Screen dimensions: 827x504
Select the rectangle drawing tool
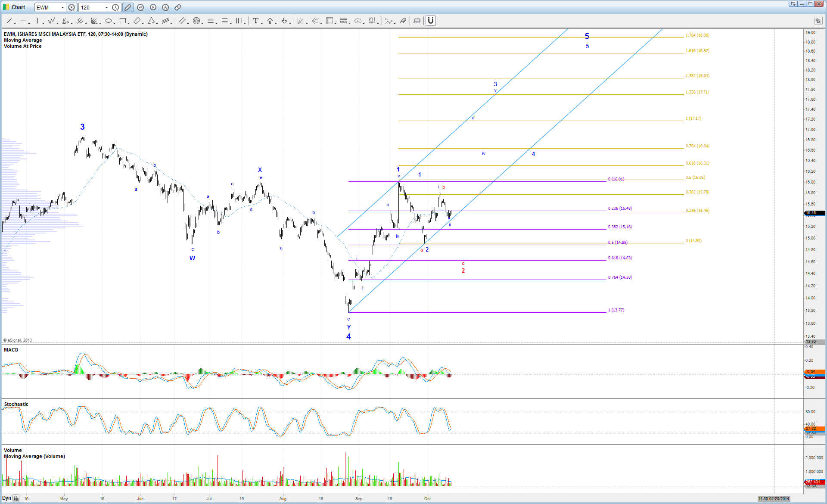point(123,21)
